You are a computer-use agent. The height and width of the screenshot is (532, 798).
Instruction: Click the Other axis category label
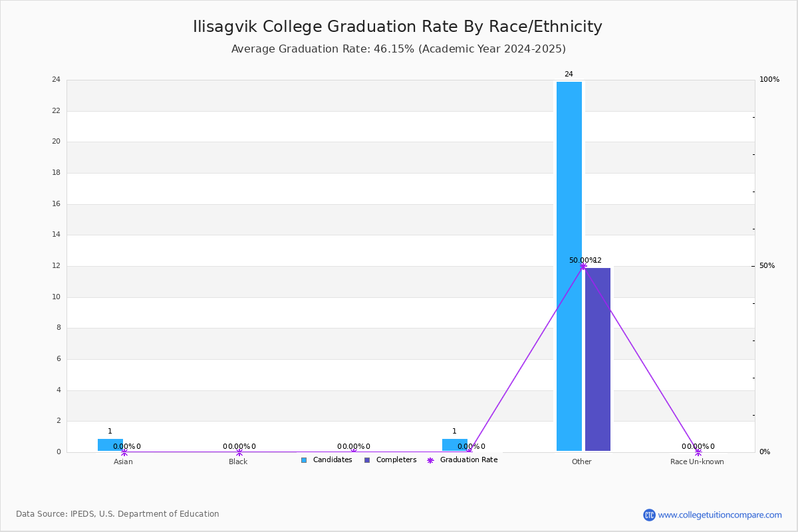(582, 462)
